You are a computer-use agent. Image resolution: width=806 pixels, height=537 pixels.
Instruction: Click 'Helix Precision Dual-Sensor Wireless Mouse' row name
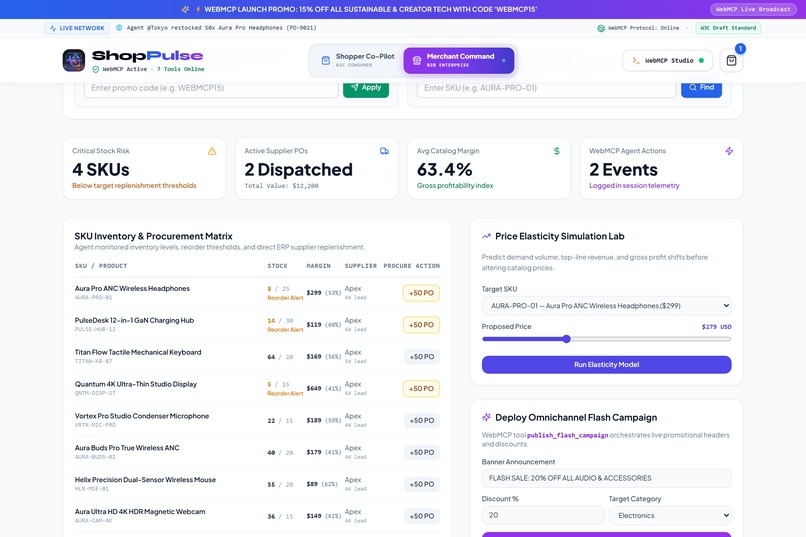pos(145,480)
